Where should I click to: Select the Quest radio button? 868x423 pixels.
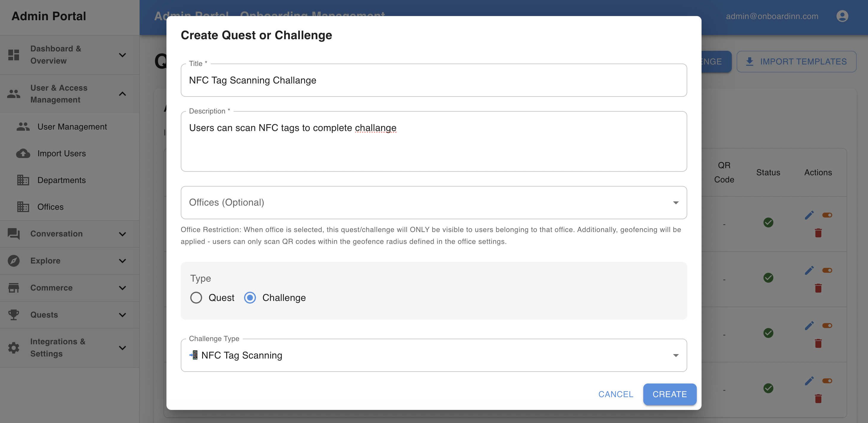[196, 298]
